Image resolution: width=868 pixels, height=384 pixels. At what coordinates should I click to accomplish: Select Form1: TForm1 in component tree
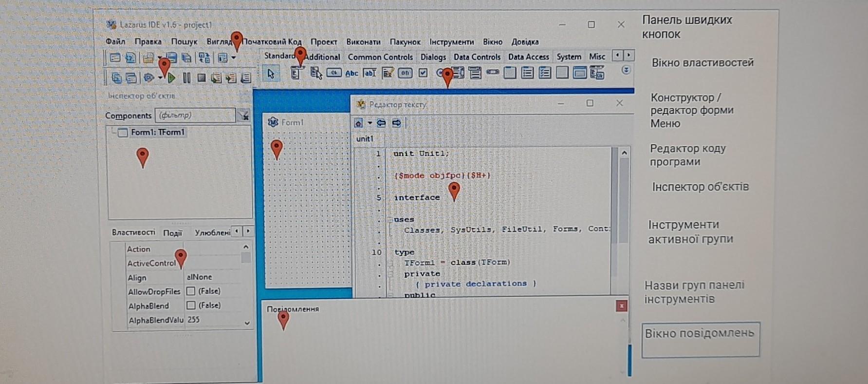(157, 132)
